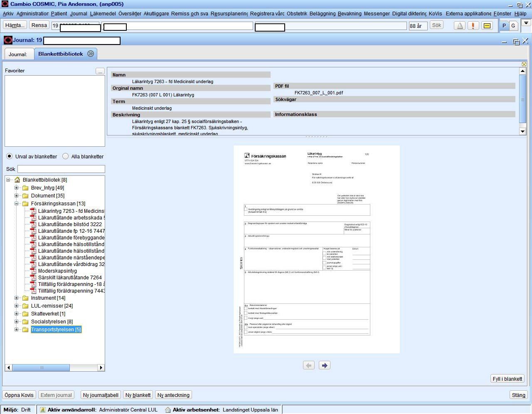Screen dimensions: 532x414
Task: Select Urval av blanketter radio button
Action: [9, 156]
